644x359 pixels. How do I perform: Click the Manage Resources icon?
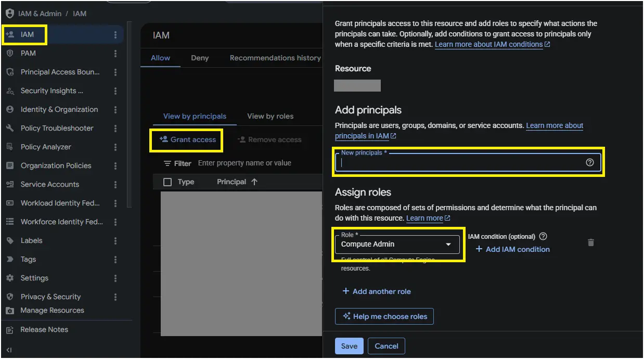pos(9,311)
